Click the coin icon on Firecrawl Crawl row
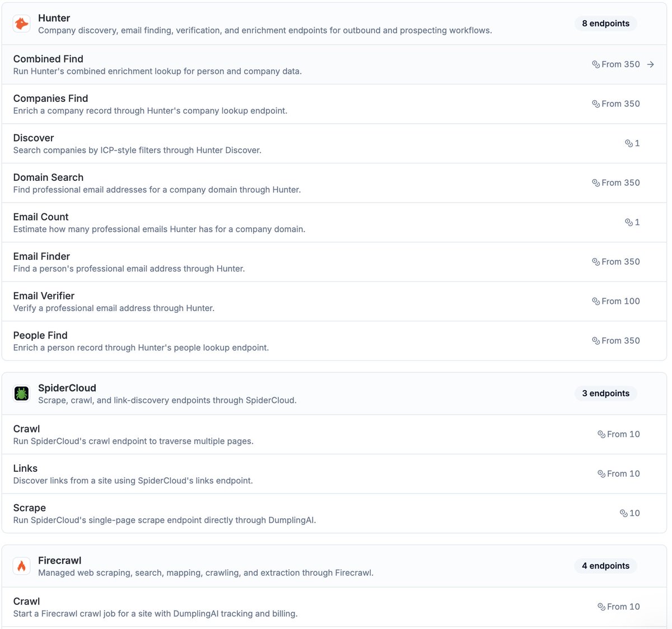This screenshot has width=672, height=629. [601, 607]
